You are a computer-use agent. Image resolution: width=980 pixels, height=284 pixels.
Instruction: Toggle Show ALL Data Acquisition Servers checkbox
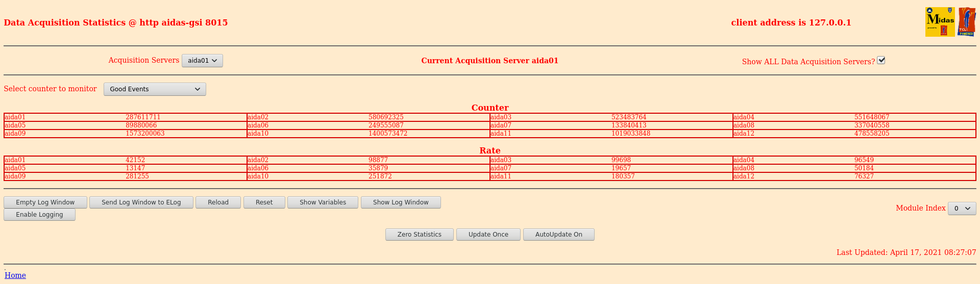tap(881, 60)
